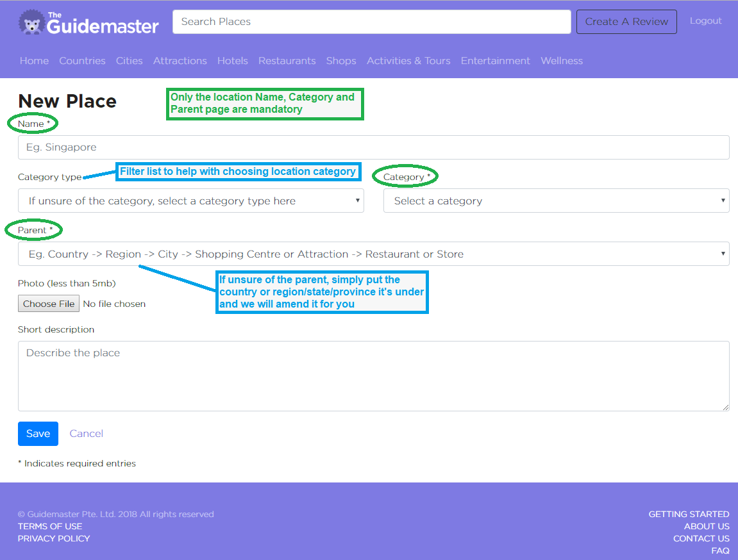Click the 'Photo (less than 5mb)' label

pos(67,283)
